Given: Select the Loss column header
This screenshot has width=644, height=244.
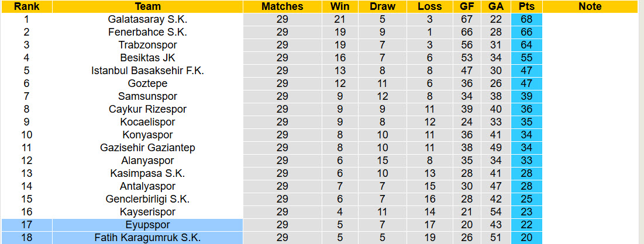Looking at the screenshot, I should [x=430, y=6].
